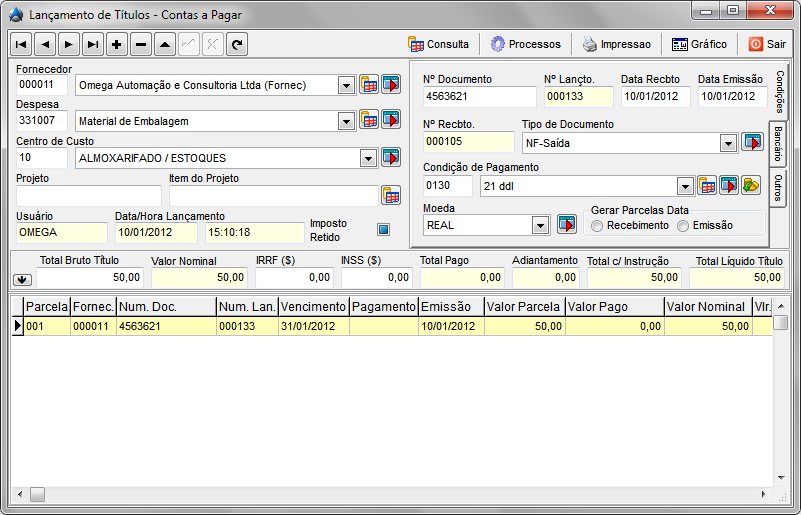Click the Consulta button
Screen dimensions: 801x515
point(438,44)
